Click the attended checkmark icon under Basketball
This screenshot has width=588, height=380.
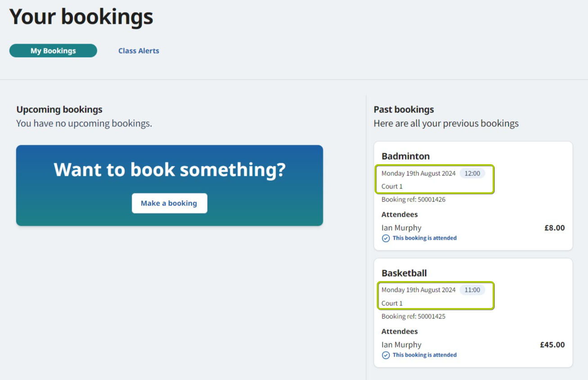click(386, 355)
